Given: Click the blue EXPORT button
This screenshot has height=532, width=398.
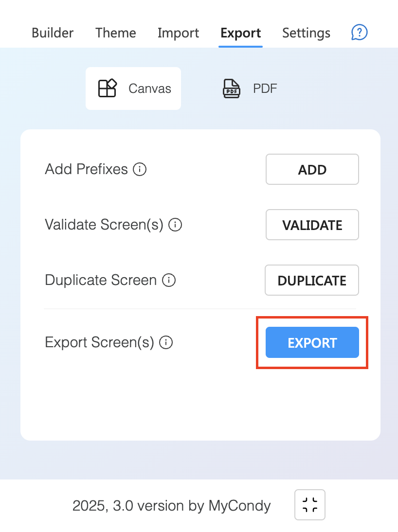Looking at the screenshot, I should (312, 342).
